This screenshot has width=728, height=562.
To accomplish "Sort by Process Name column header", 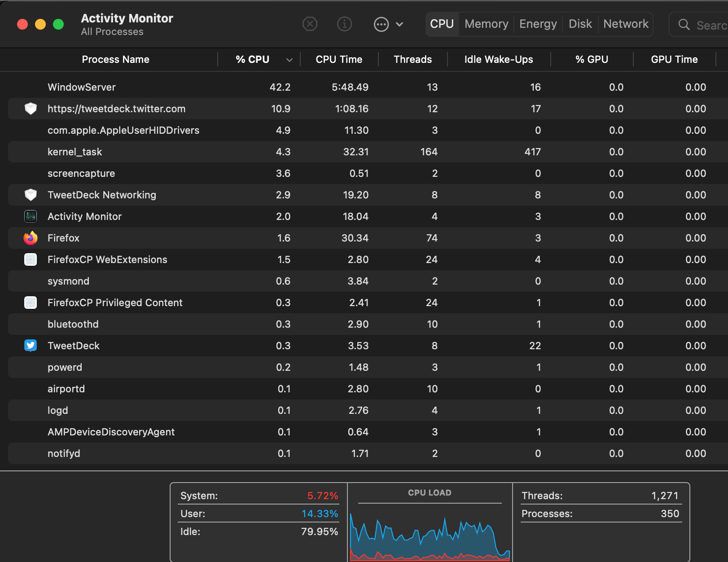I will [115, 59].
